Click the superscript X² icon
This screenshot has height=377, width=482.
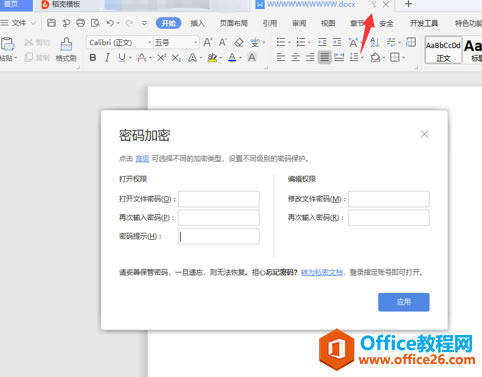point(161,58)
